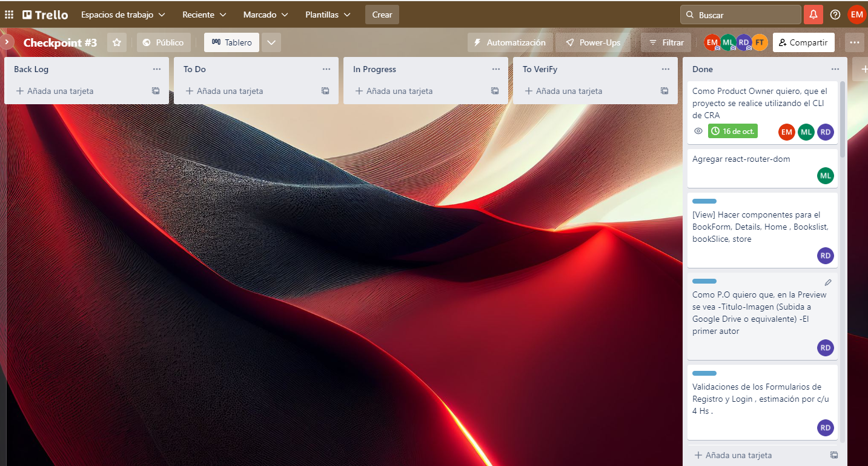Open the EM account avatar in top bar
Screen dimensions: 868x466
pyautogui.click(x=856, y=15)
